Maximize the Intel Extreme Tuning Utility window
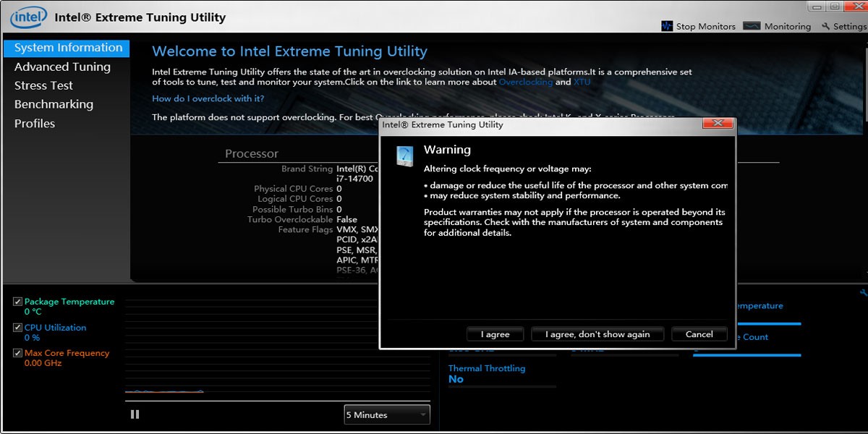868x434 pixels. (835, 7)
